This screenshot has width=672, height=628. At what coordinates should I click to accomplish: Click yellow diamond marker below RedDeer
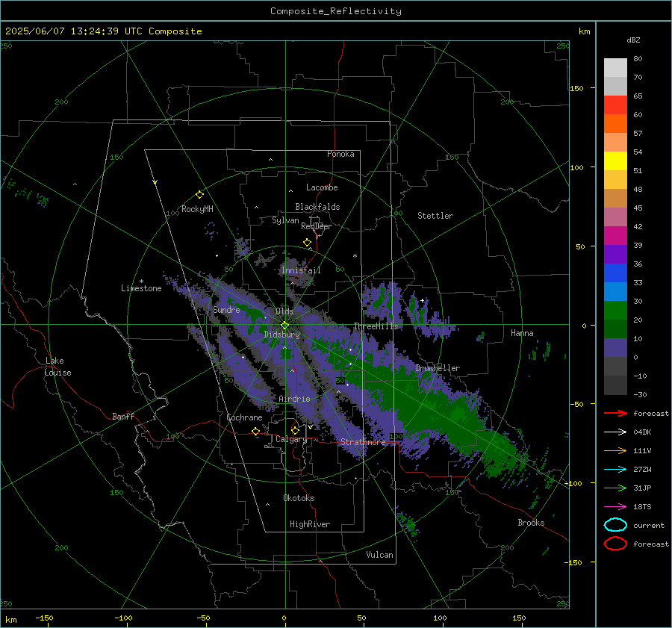(307, 243)
